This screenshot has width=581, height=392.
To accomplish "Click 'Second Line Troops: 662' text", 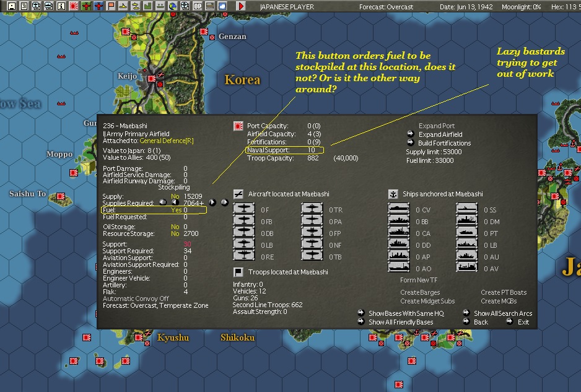I will (x=268, y=305).
